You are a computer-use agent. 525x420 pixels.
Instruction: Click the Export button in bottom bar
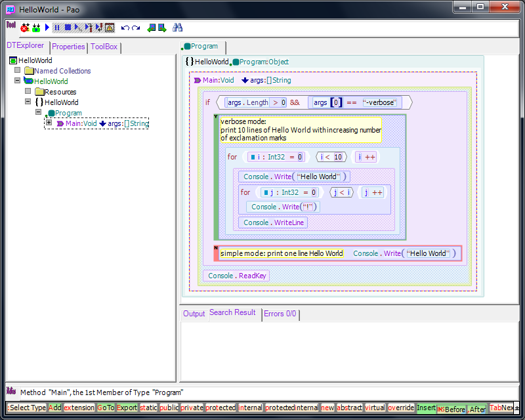click(127, 408)
